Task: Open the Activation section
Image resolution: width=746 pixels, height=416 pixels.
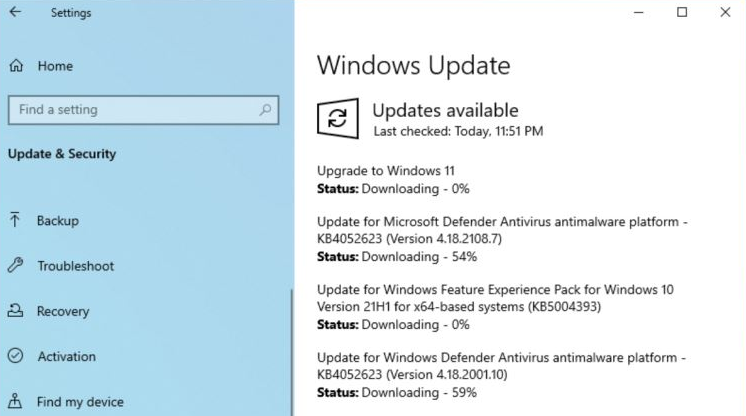Action: (x=67, y=357)
